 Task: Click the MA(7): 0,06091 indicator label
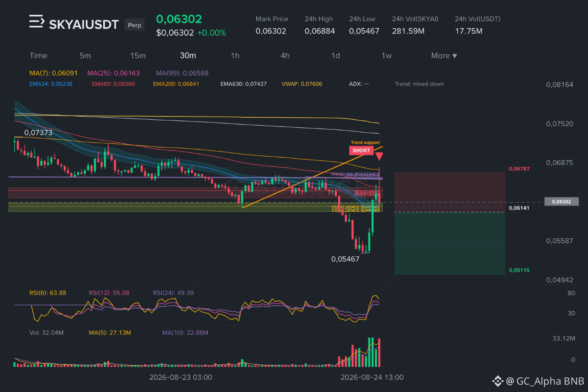click(53, 73)
